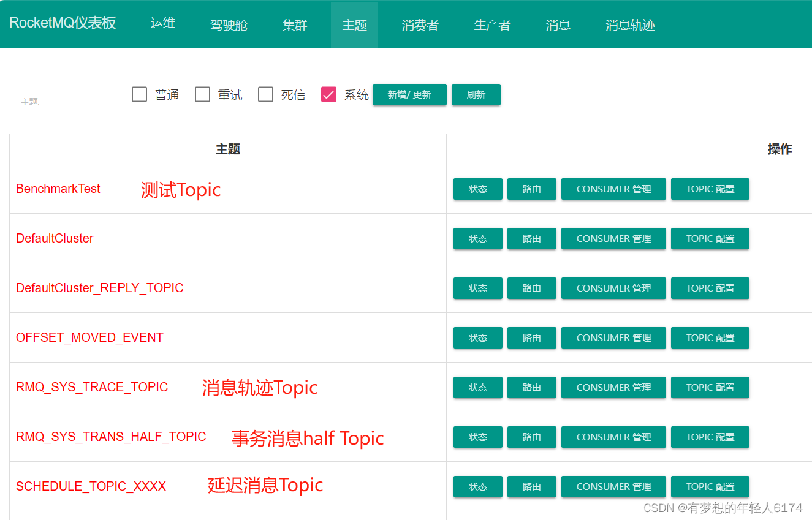Open TOPIC 配置 for DefaultCluster_REPLY_TOPIC

(710, 288)
